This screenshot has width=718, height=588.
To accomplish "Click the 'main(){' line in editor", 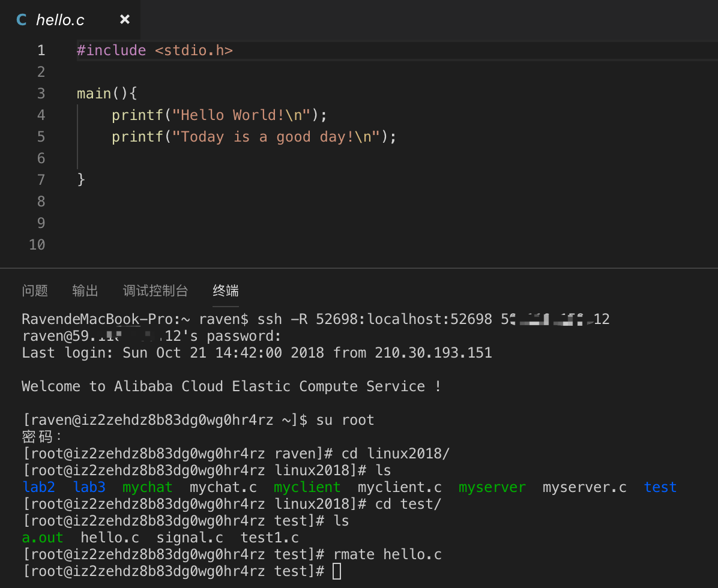I will (x=107, y=94).
